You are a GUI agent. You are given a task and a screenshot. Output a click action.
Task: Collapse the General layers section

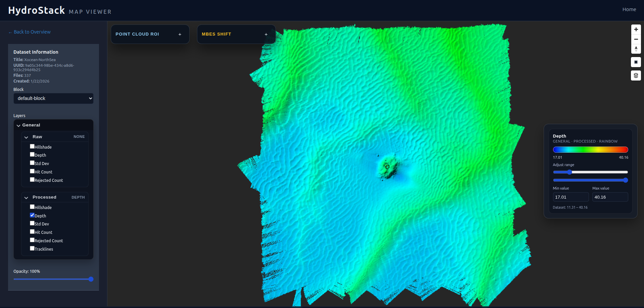click(x=19, y=125)
